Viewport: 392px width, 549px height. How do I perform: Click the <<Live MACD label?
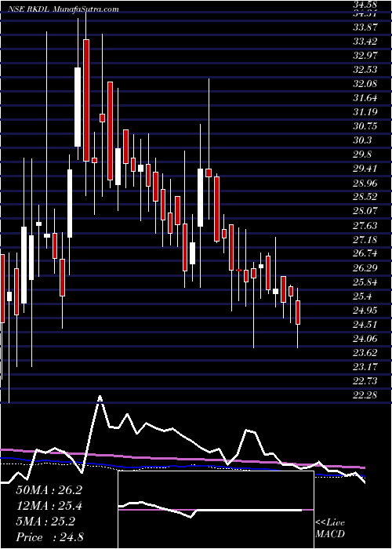(x=330, y=528)
